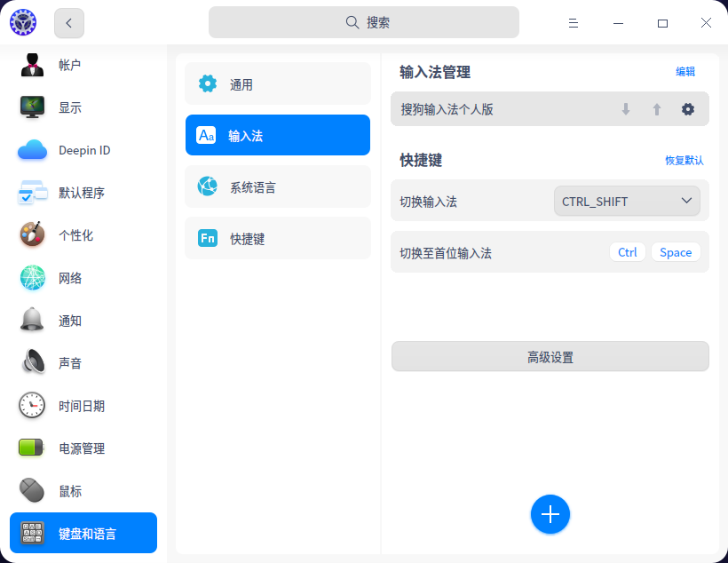Move 搜狗输入法个人版 down with the arrow icon

click(626, 108)
